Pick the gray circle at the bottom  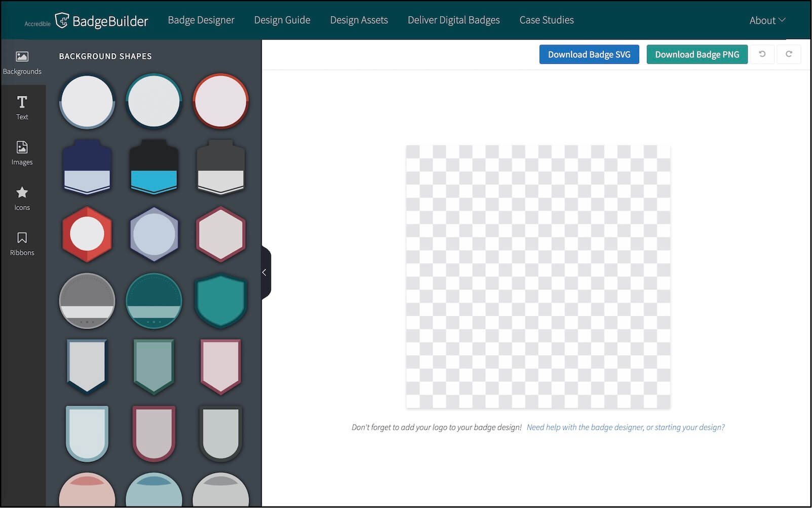tap(221, 489)
